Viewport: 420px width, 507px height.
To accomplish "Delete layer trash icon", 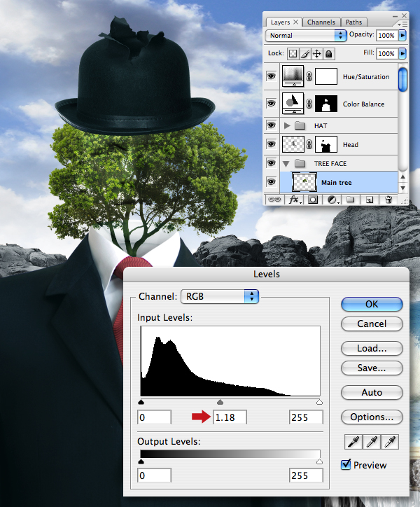I will pos(388,200).
